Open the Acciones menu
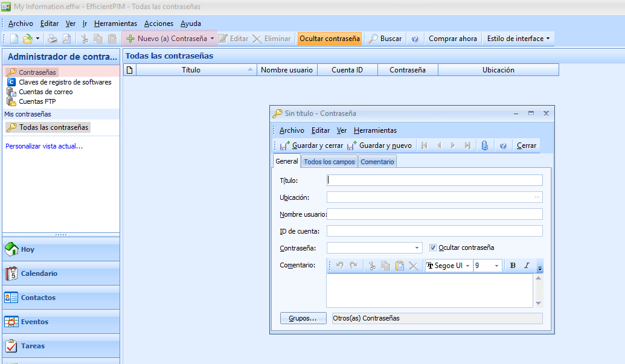The height and width of the screenshot is (364, 625). [x=159, y=24]
